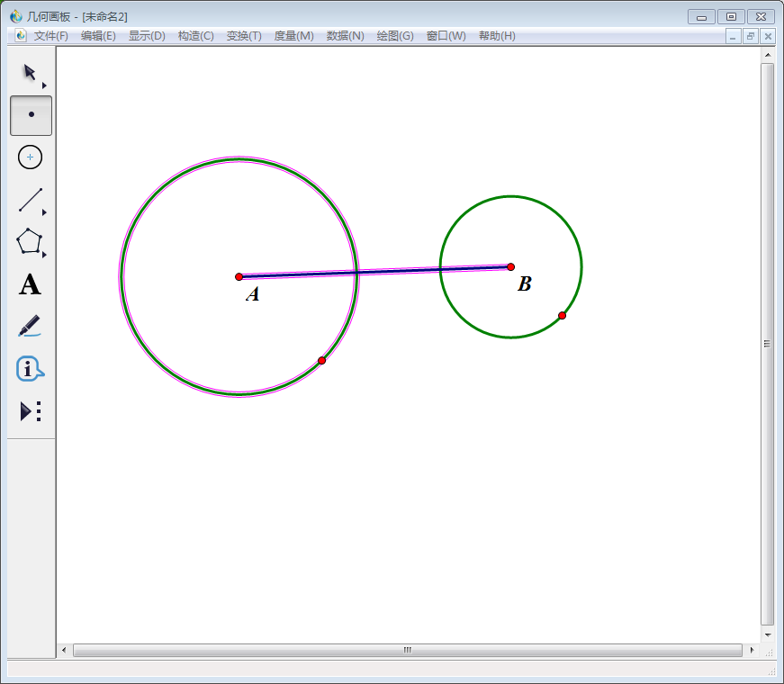Open the 度量(M) menu

tap(293, 36)
